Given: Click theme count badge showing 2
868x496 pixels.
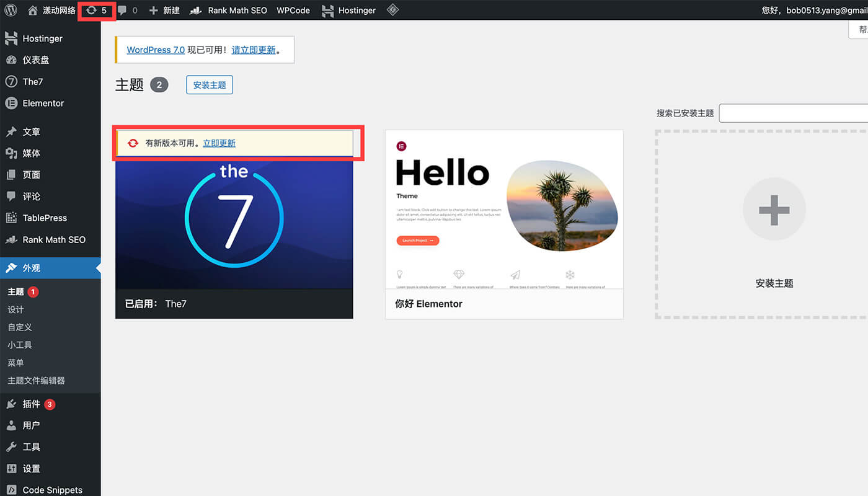Looking at the screenshot, I should 159,85.
